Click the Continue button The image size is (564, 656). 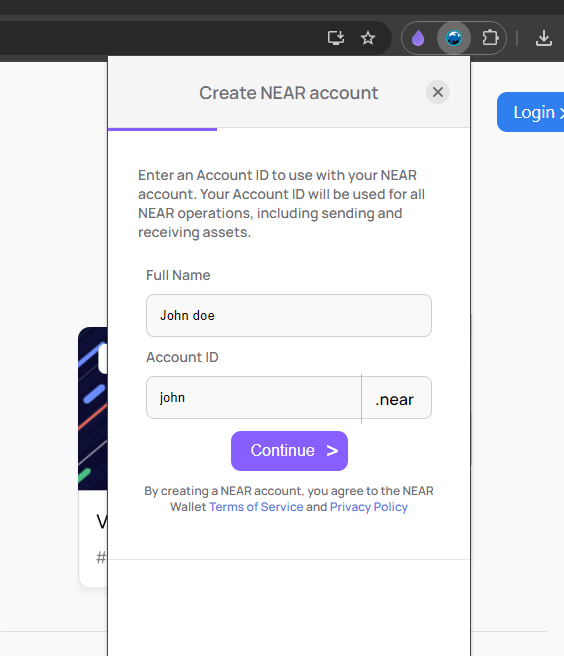[289, 451]
